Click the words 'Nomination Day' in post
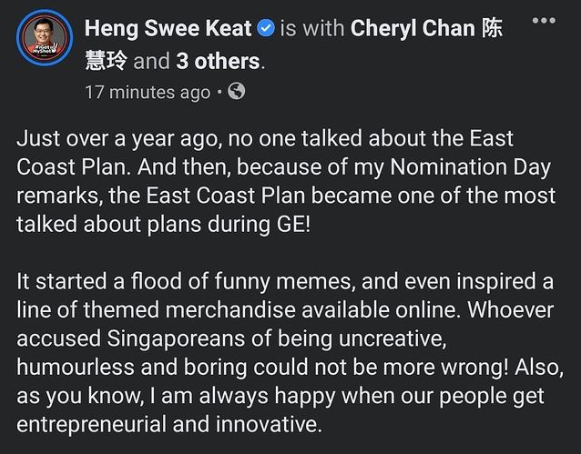Viewport: 581px width, 454px height. coord(470,167)
